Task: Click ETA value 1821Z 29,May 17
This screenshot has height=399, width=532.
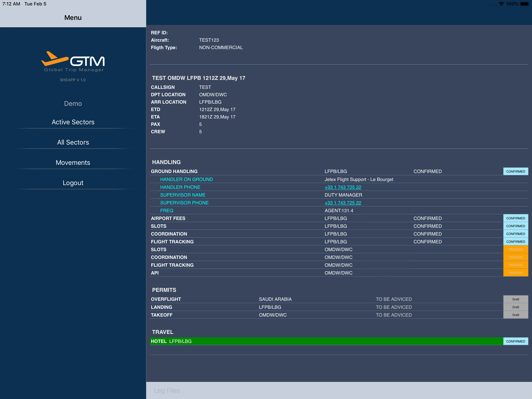Action: point(217,117)
